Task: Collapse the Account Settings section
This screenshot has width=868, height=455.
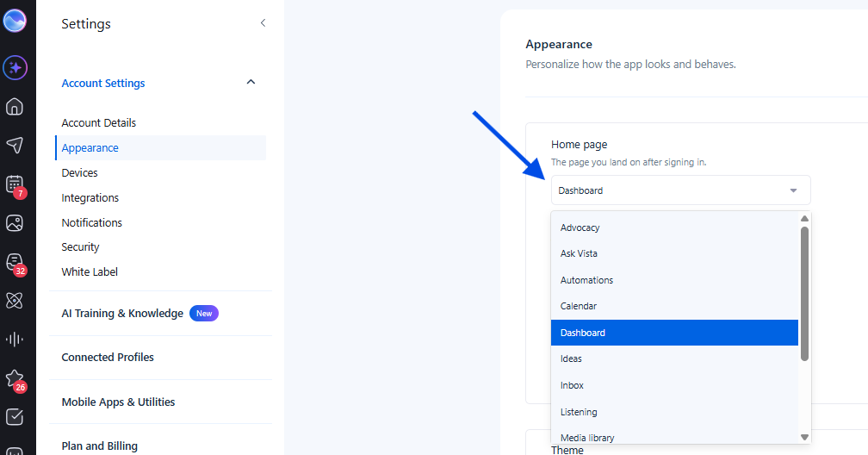Action: tap(251, 82)
